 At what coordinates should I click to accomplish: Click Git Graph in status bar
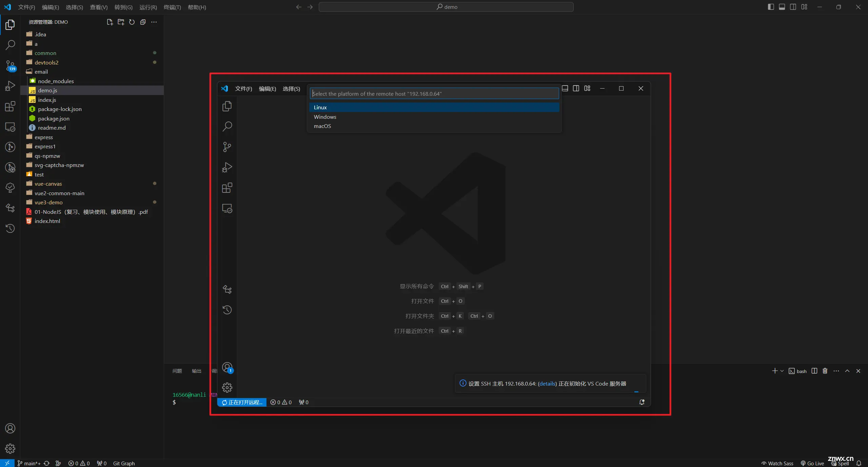(124, 463)
